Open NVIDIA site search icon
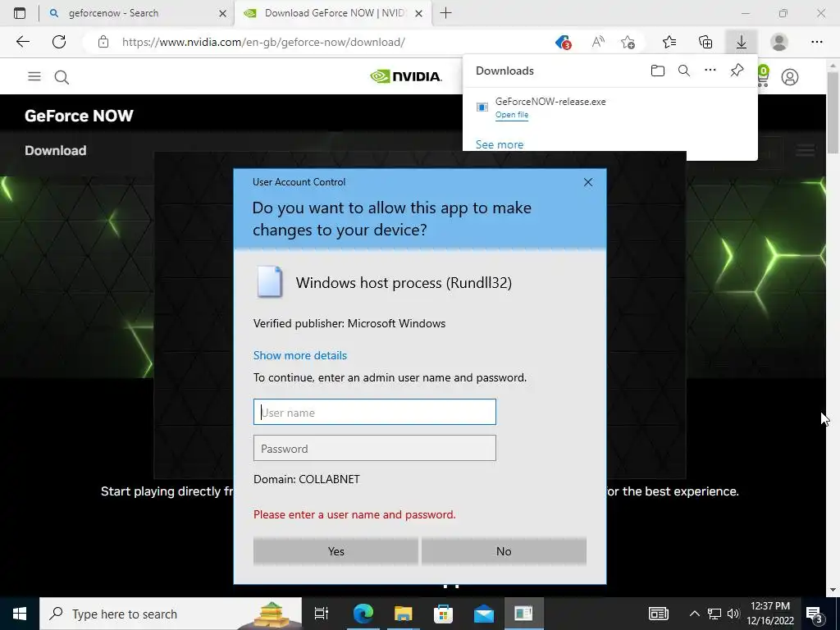Image resolution: width=840 pixels, height=630 pixels. (62, 77)
